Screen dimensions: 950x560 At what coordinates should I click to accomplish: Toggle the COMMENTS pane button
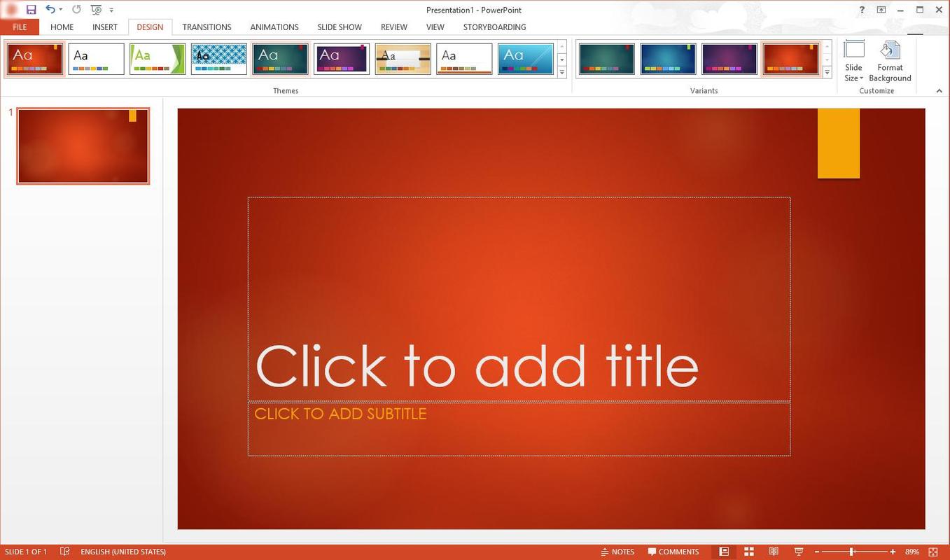673,552
